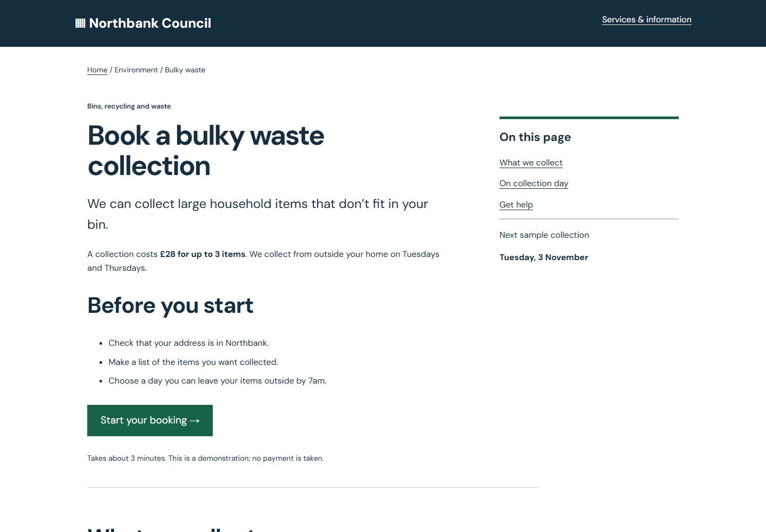Open the Northbank Council site title
Image resolution: width=766 pixels, height=532 pixels.
click(x=144, y=23)
